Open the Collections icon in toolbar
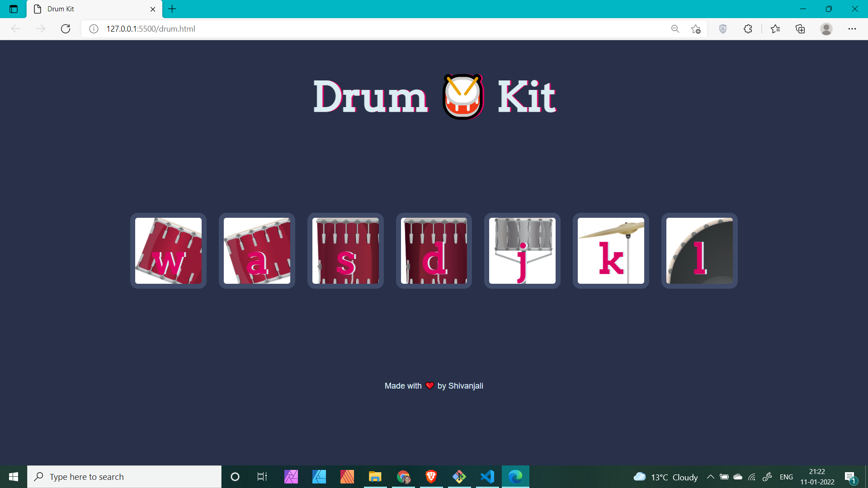The width and height of the screenshot is (868, 488). click(800, 29)
